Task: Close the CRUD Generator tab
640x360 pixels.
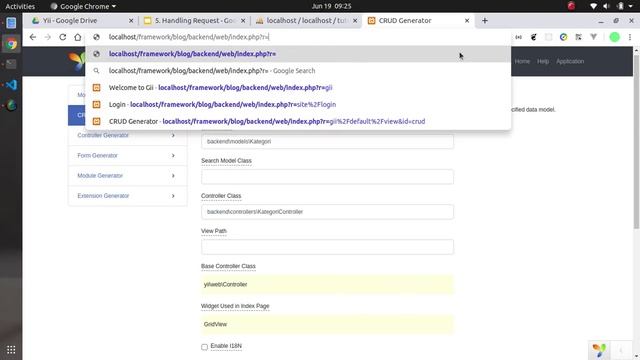Action: click(467, 20)
